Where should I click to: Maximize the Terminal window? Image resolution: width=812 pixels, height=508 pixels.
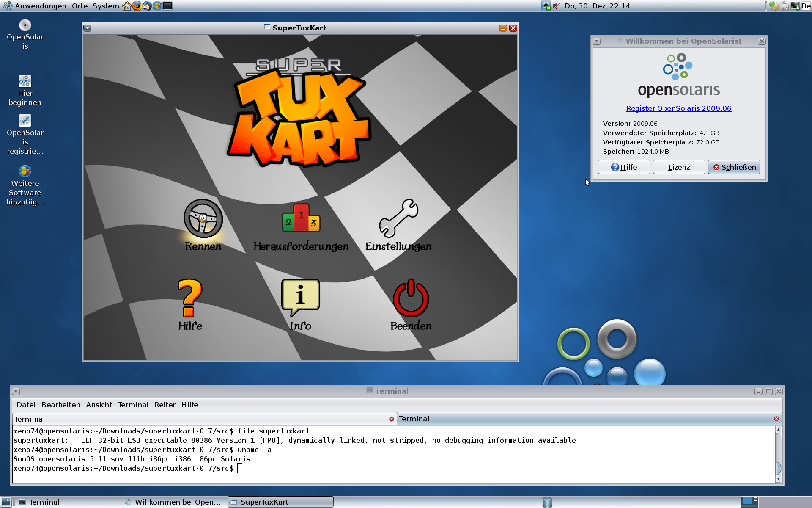[x=768, y=391]
